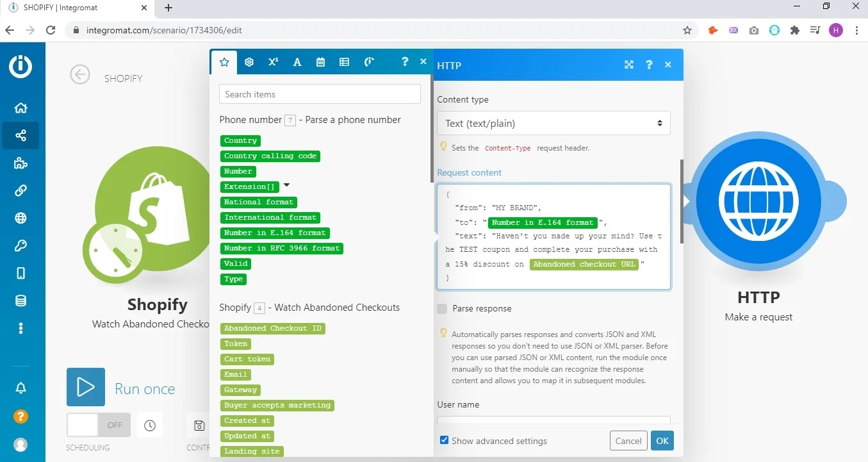Open Templates puzzle icon in sidebar
The height and width of the screenshot is (462, 868).
point(21,163)
